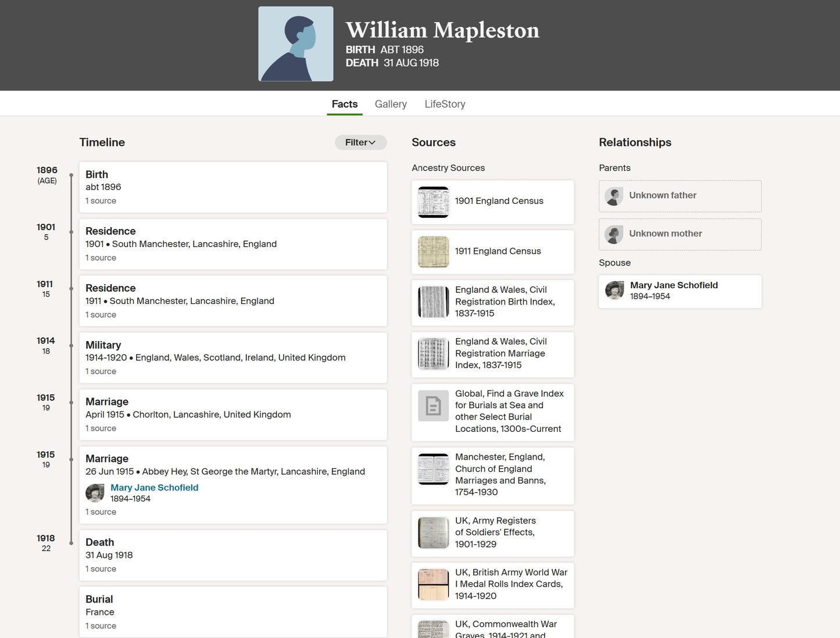This screenshot has height=638, width=840.
Task: Click Mary Jane Schofield's photo in Marriage event
Action: point(95,493)
